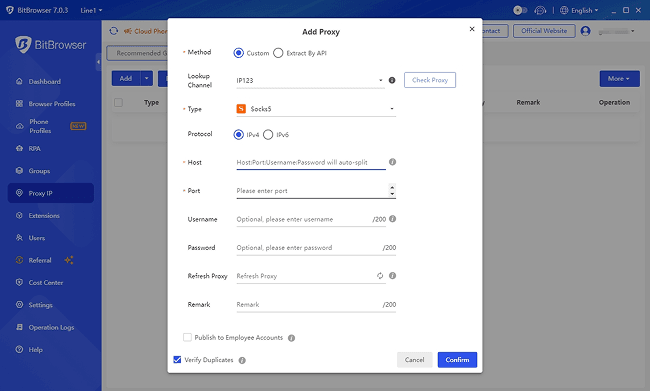Image resolution: width=650 pixels, height=391 pixels.
Task: Click into the Host input field
Action: point(311,163)
